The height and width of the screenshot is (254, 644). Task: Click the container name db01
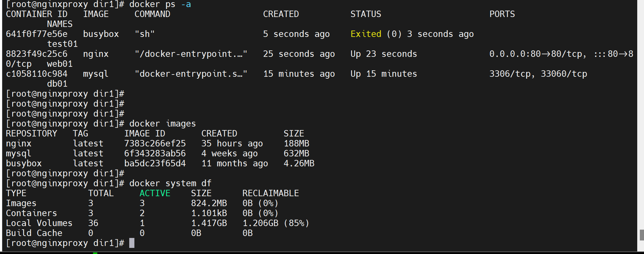tap(57, 84)
